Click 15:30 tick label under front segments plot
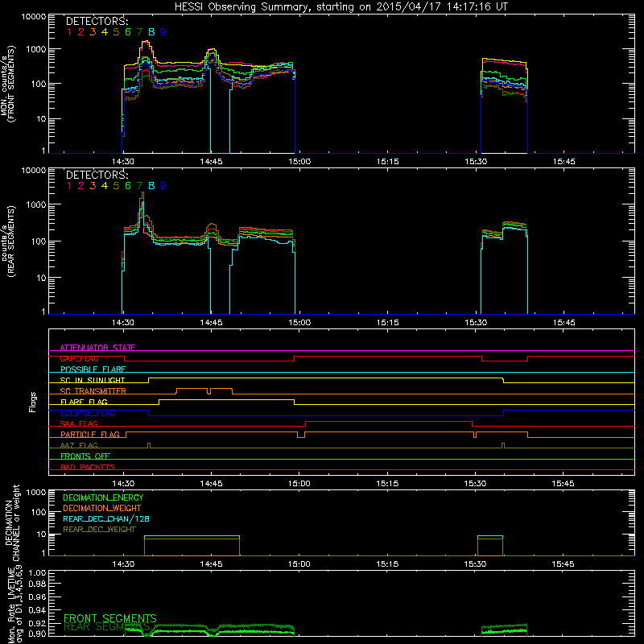The width and height of the screenshot is (644, 644). coord(476,162)
